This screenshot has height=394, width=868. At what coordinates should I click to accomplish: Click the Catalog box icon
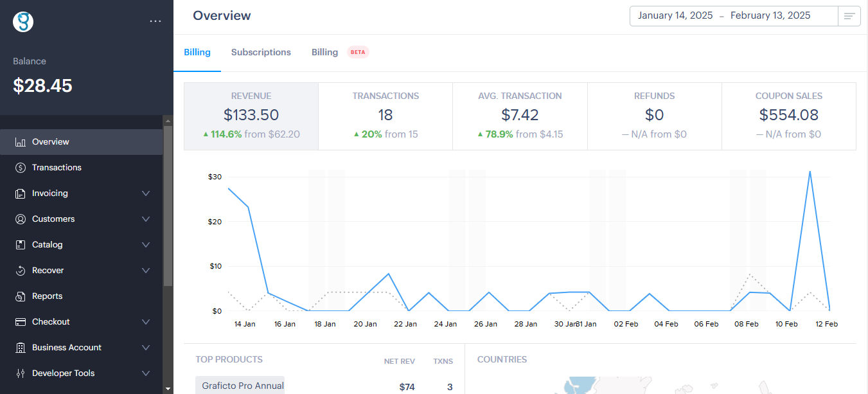(20, 245)
